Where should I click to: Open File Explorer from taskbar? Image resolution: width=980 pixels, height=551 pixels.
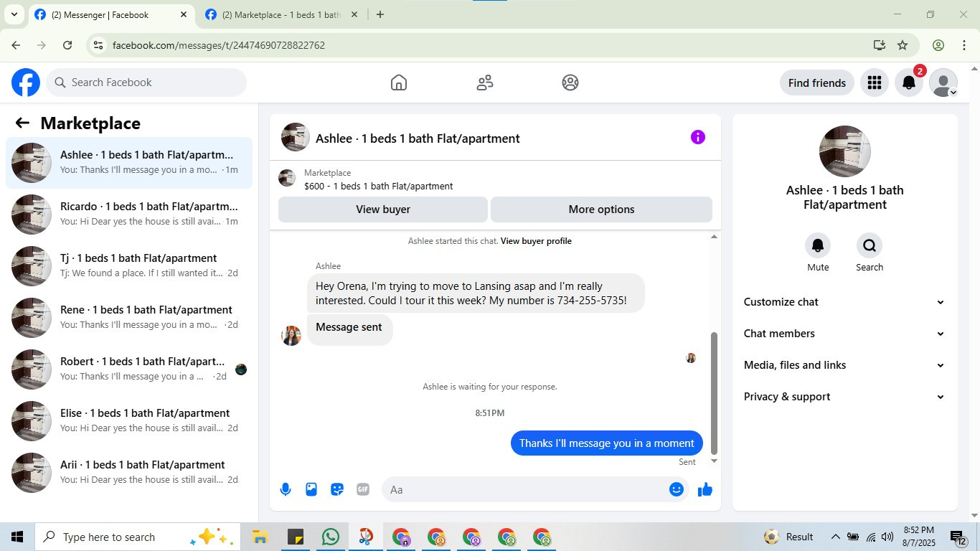[x=260, y=537]
